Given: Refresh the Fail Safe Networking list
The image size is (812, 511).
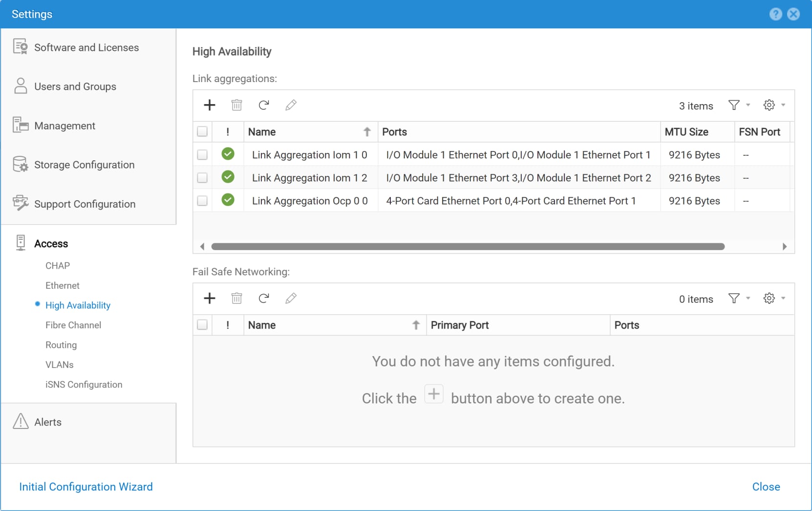Looking at the screenshot, I should tap(264, 298).
